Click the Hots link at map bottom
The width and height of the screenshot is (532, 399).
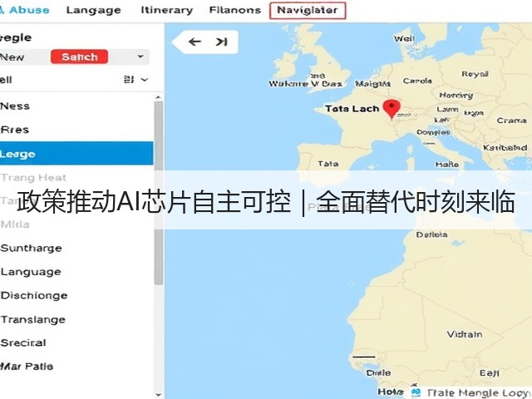(391, 392)
